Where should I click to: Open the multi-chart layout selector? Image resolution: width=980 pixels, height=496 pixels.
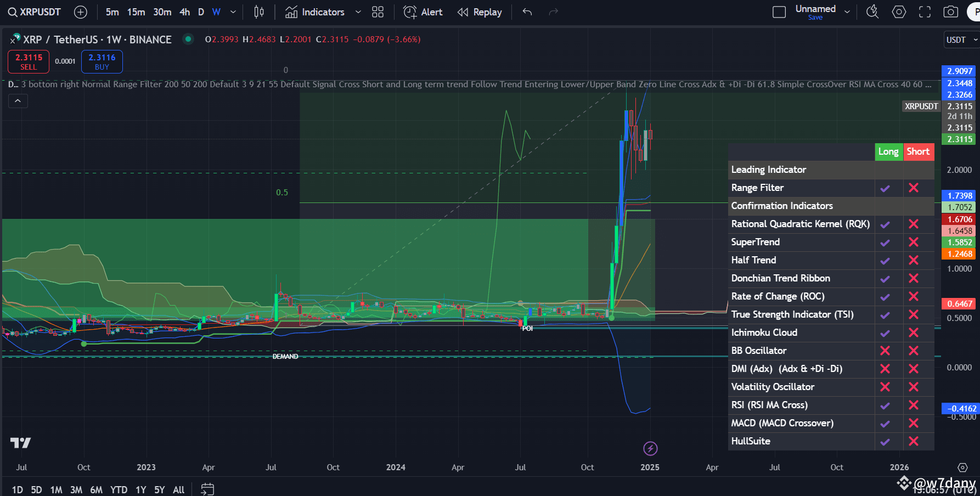(x=378, y=12)
